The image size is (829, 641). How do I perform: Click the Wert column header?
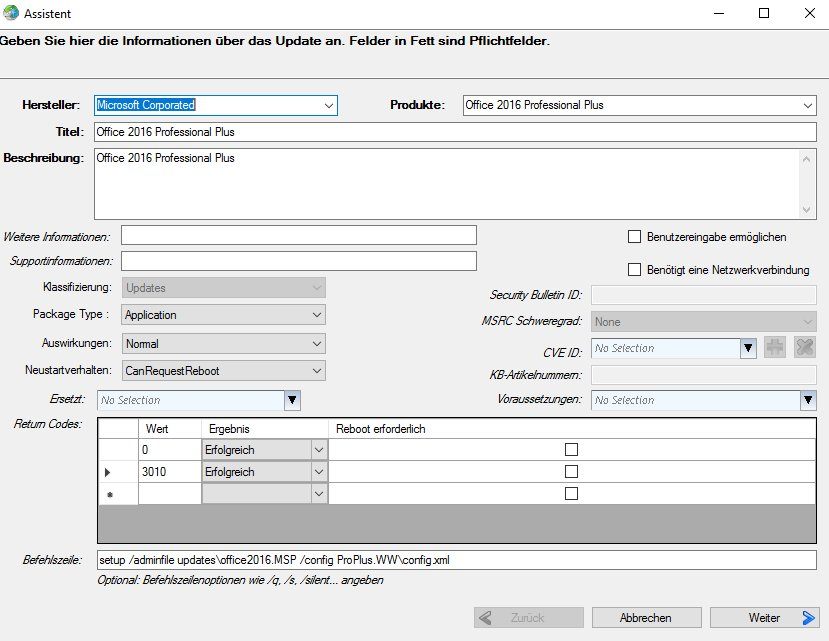(x=170, y=429)
